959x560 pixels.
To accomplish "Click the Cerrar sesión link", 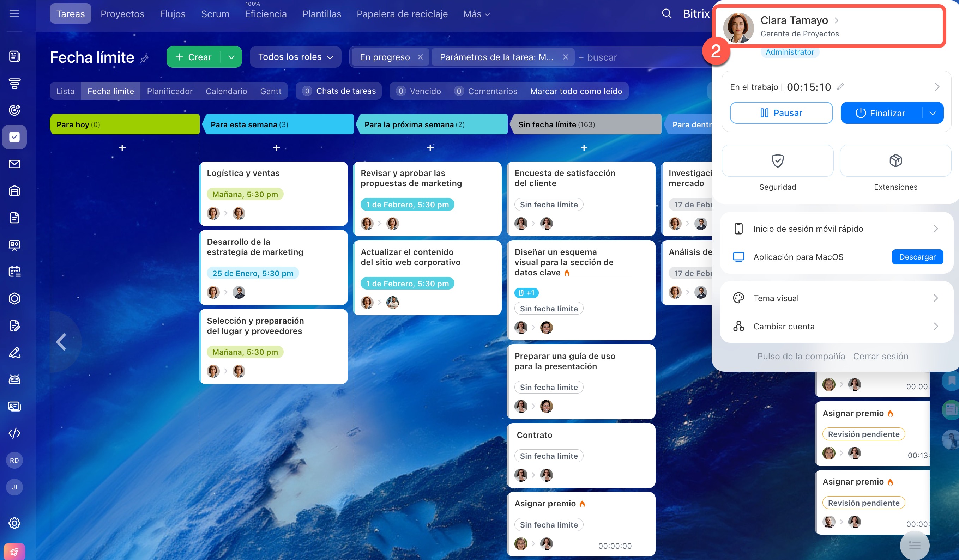I will (880, 356).
